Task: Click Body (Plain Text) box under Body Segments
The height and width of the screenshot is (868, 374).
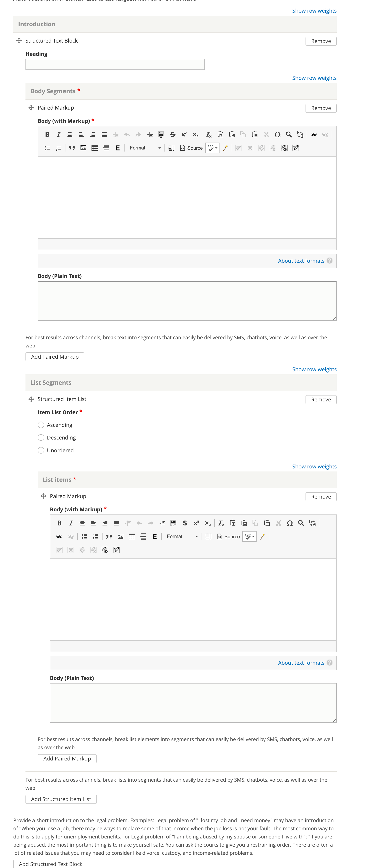Action: (187, 301)
